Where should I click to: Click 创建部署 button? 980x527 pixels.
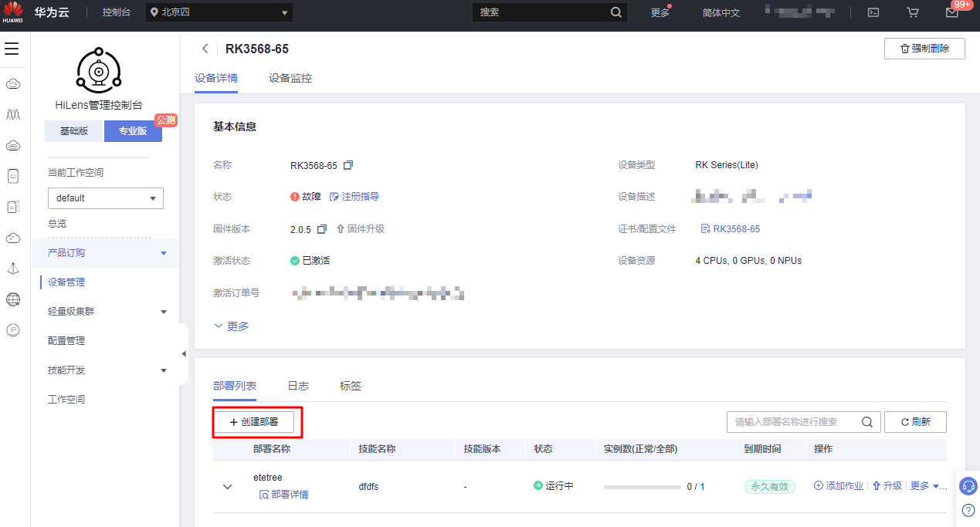pos(253,422)
